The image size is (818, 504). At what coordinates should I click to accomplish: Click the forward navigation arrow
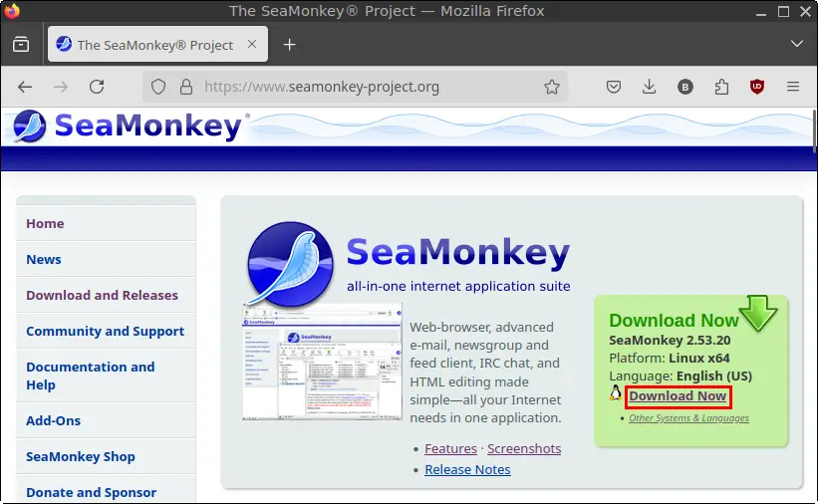tap(61, 87)
